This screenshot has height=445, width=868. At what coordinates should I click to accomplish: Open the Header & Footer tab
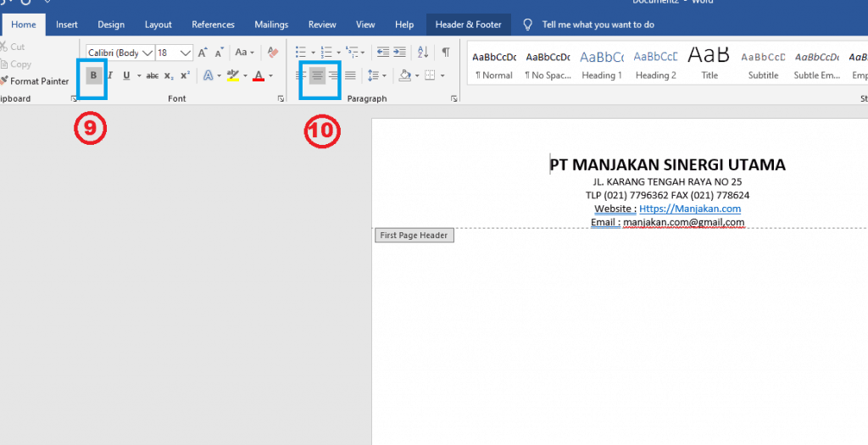(x=468, y=25)
